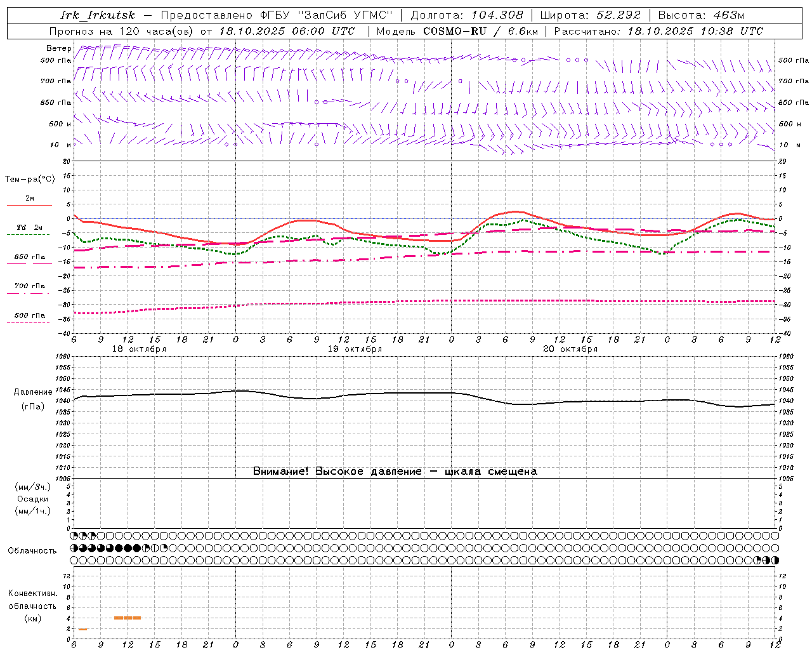Select the Широта: 52.292 value
The image size is (812, 650).
(x=590, y=15)
